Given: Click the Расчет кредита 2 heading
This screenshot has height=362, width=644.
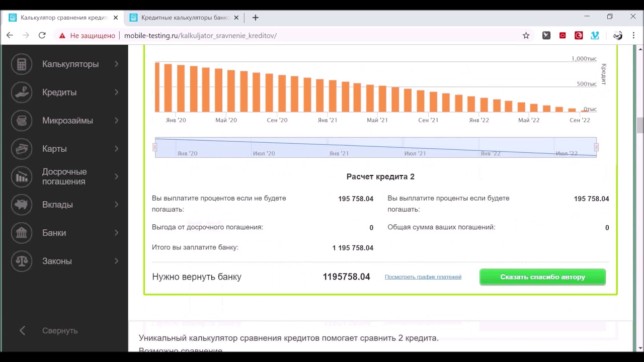Looking at the screenshot, I should 380,176.
